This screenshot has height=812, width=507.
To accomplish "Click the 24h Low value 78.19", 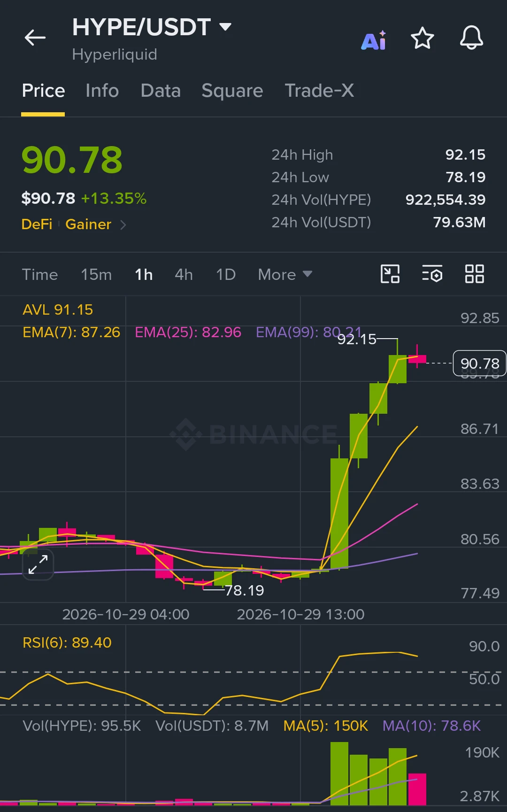I will (465, 178).
